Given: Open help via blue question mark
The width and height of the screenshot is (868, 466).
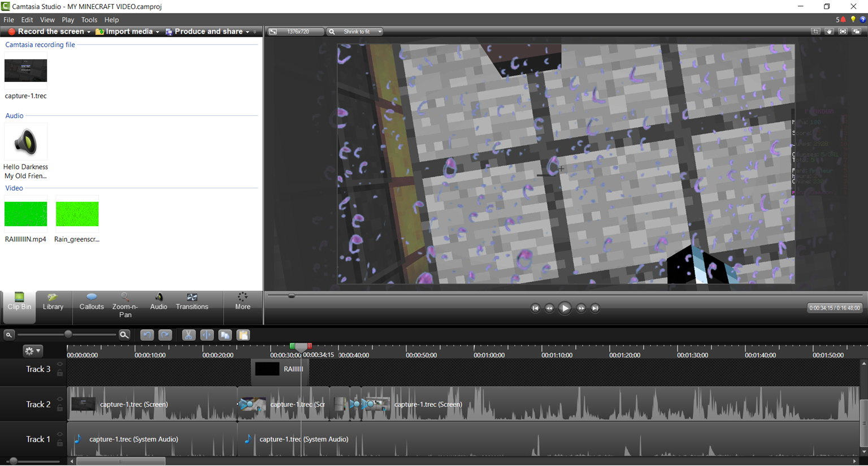Looking at the screenshot, I should click(863, 20).
